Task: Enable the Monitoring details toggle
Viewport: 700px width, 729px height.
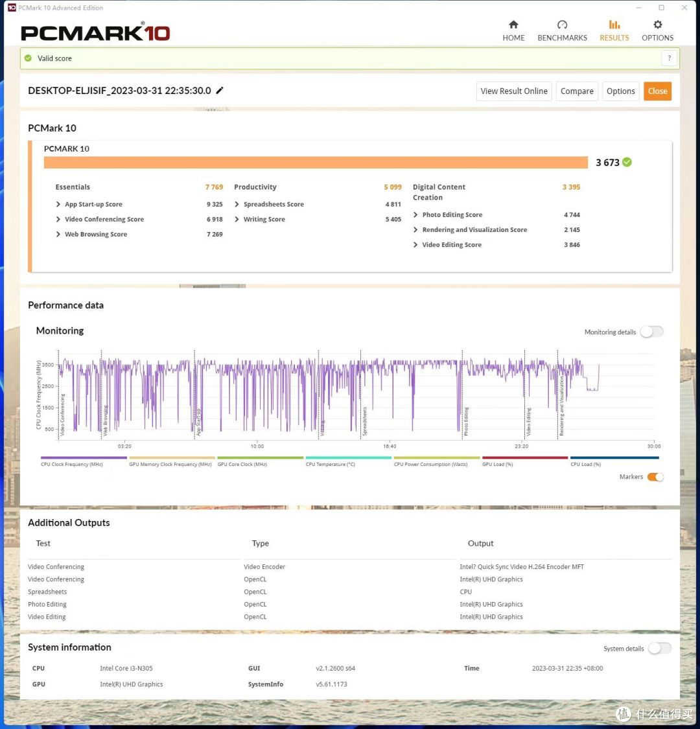Action: coord(651,332)
